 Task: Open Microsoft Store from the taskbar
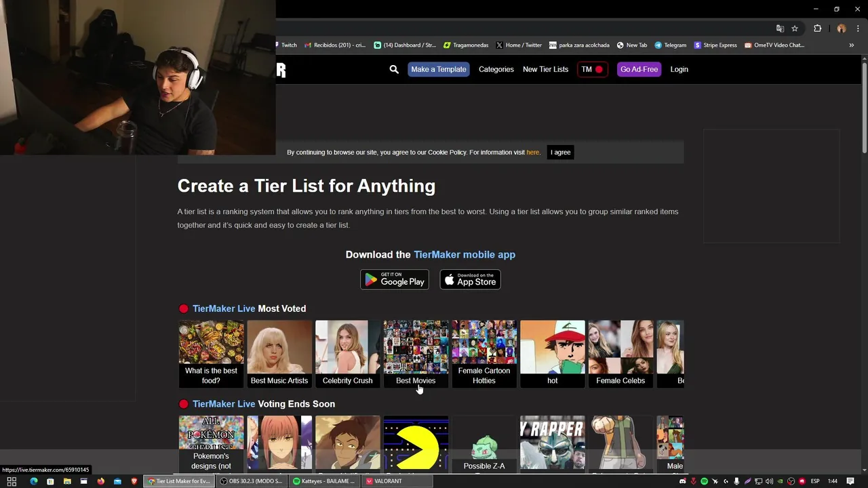tap(50, 481)
